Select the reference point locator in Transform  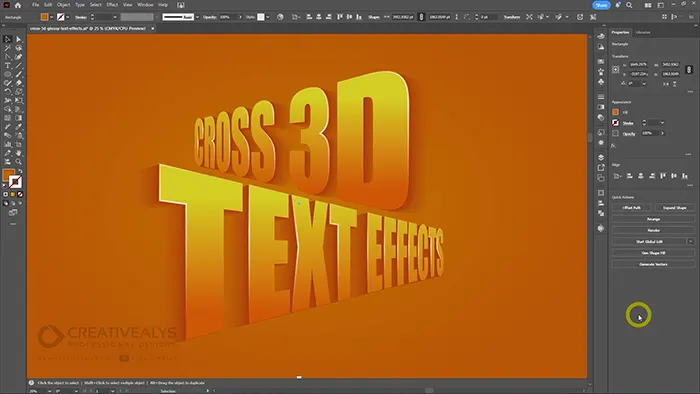[616, 70]
